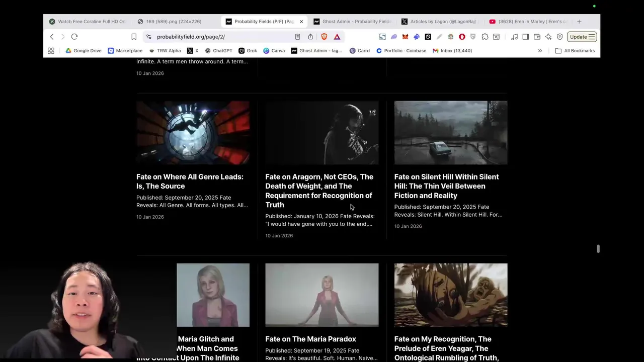Open the purple dolphin-shaped extension icon

click(394, 37)
